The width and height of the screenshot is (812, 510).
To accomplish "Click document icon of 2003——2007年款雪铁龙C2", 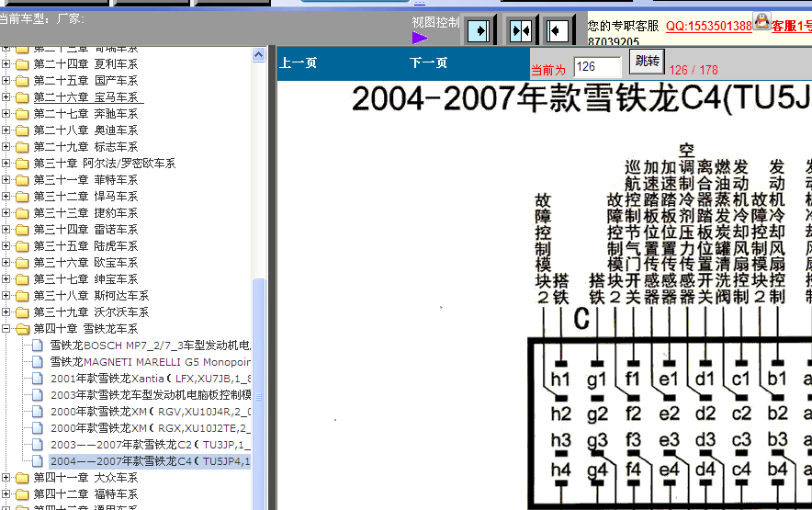I will (38, 445).
